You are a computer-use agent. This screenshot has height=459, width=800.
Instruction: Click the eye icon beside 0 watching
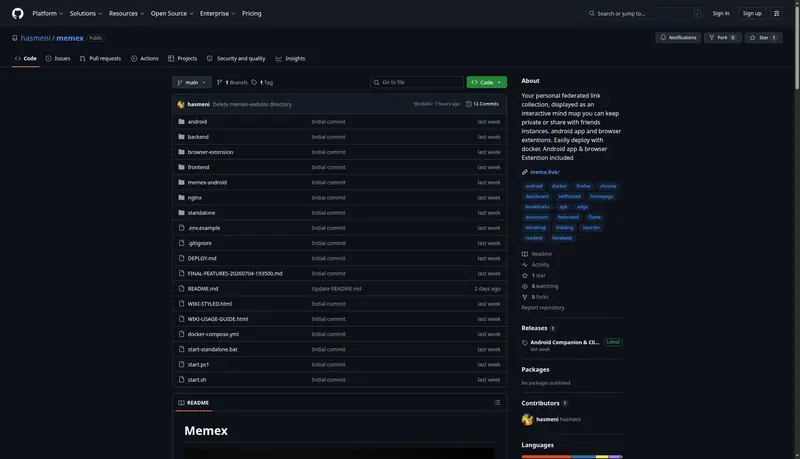click(524, 286)
